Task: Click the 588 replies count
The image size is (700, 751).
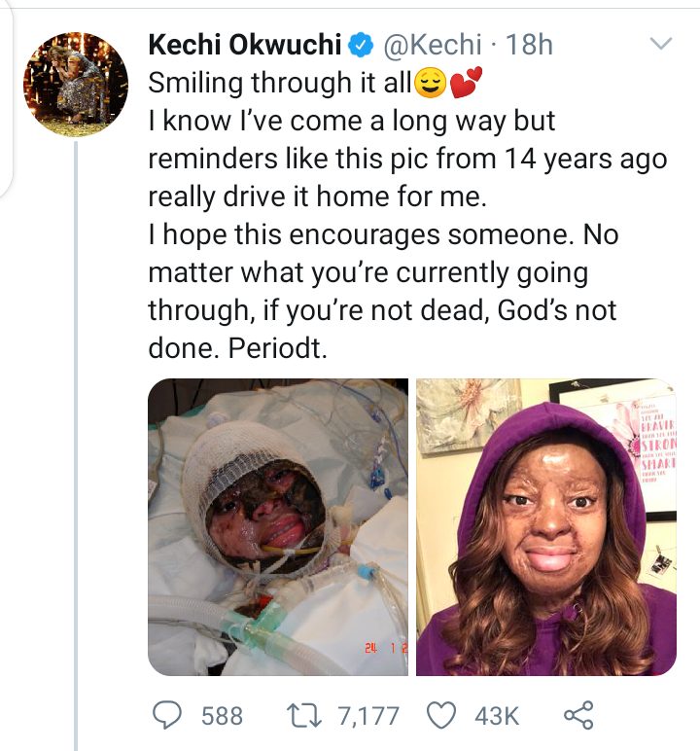Action: [x=222, y=716]
